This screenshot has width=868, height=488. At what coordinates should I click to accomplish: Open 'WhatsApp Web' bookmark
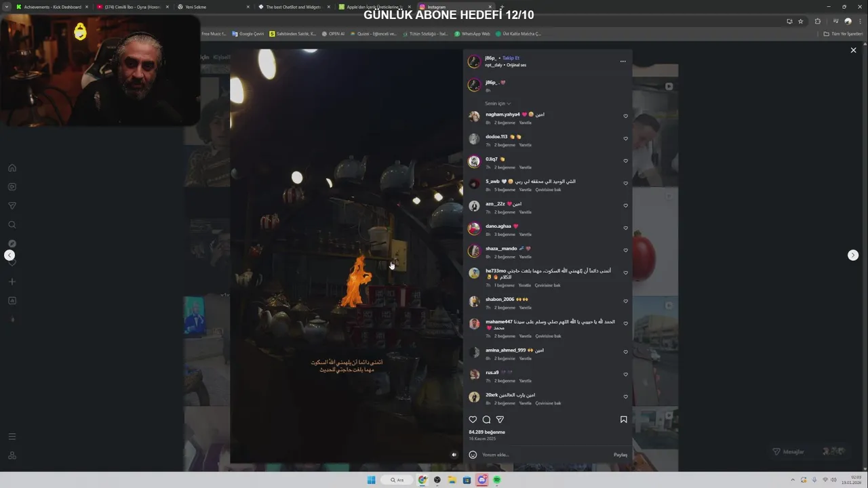[x=472, y=33]
